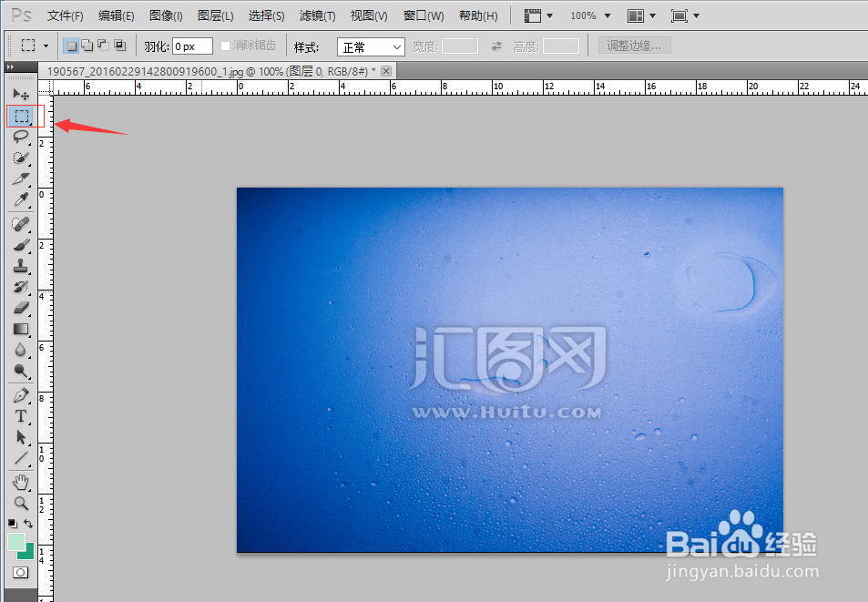Select the Gradient tool
Screen dimensions: 868x602
[21, 329]
